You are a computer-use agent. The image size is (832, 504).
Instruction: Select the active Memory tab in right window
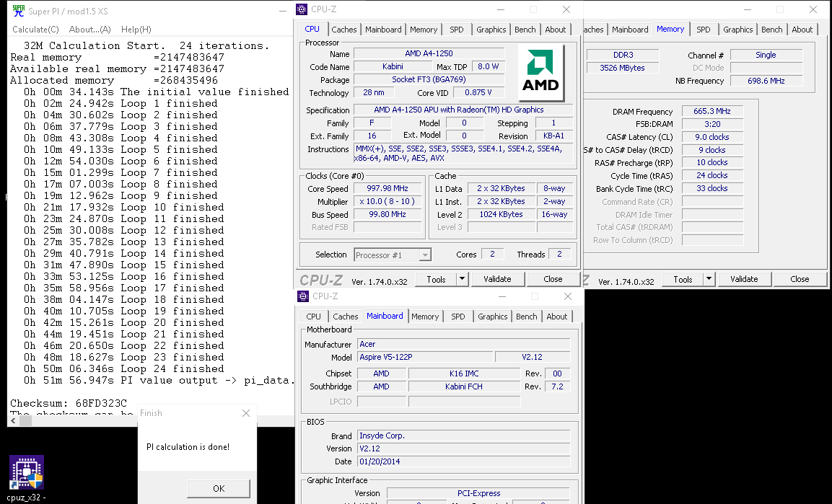pos(670,29)
